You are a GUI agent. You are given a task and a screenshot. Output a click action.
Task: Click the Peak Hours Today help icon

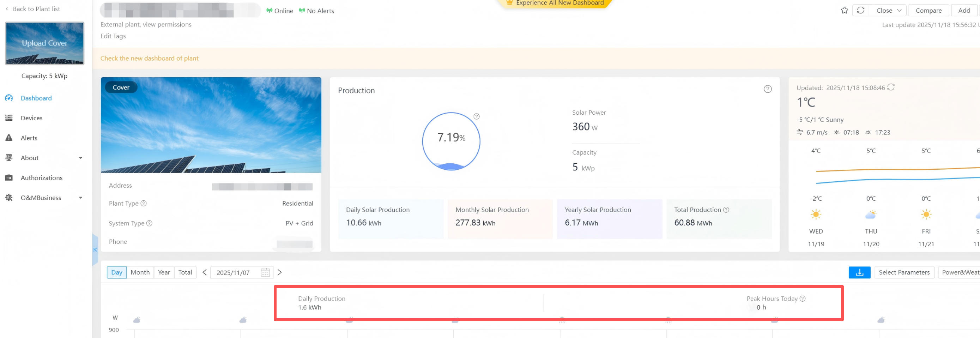802,299
